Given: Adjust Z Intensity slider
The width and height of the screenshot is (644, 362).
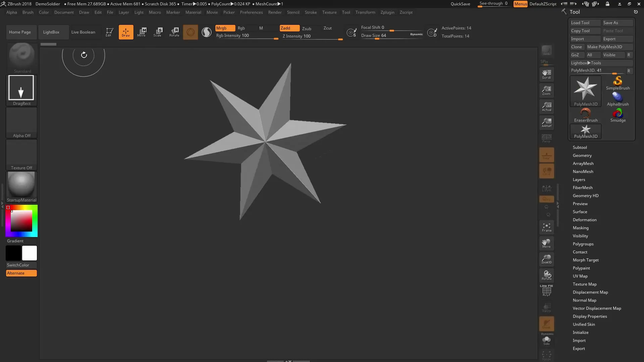Looking at the screenshot, I should [312, 37].
